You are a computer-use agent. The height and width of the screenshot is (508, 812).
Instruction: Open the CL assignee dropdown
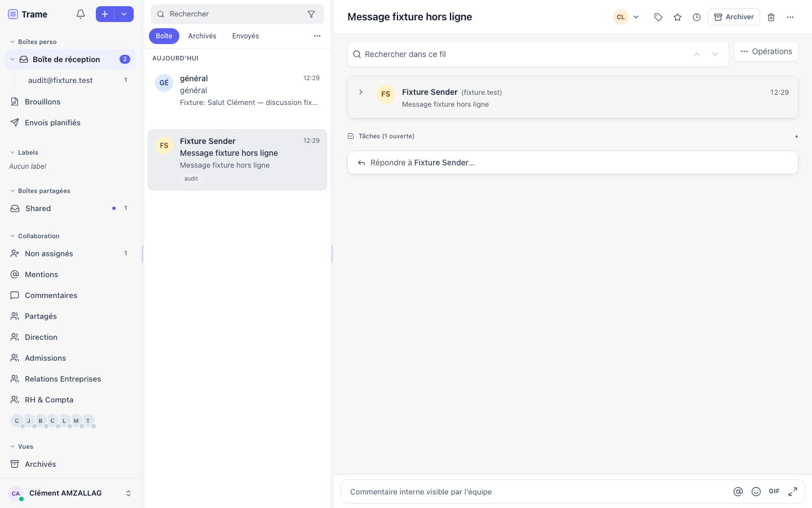[x=627, y=17]
